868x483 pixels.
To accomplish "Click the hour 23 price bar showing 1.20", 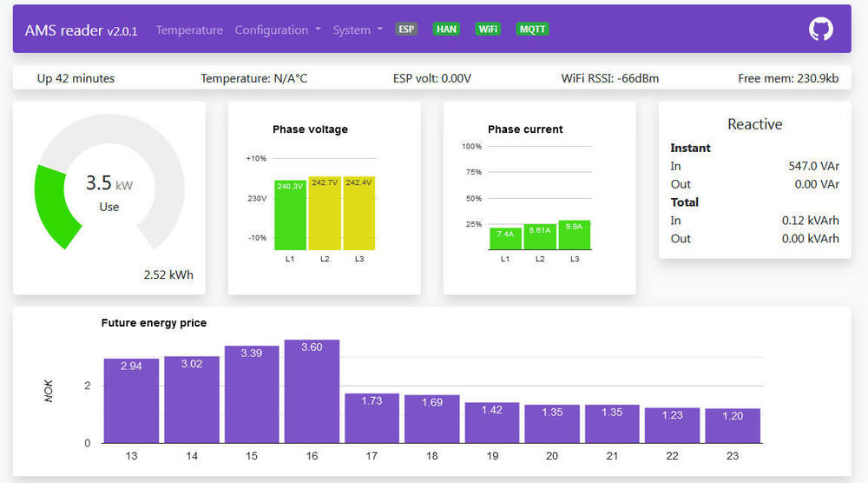I will pyautogui.click(x=733, y=426).
